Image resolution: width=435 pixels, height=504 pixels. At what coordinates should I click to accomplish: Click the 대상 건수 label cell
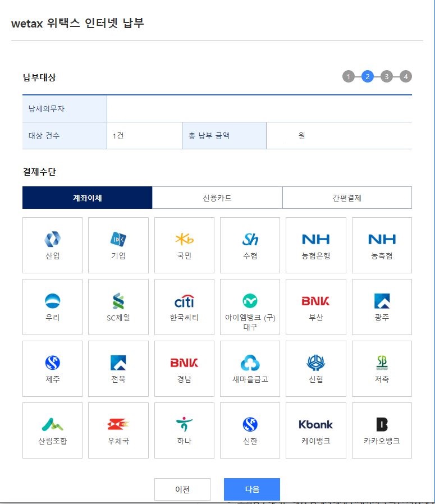65,136
